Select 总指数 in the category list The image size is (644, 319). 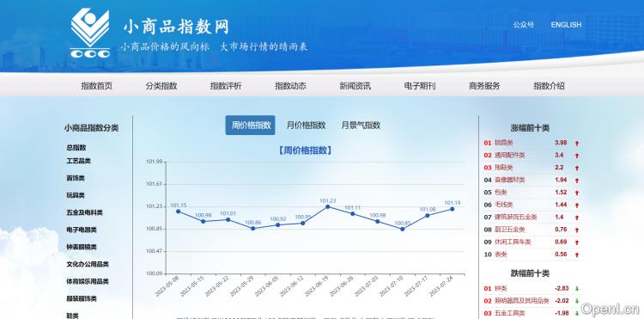[76, 148]
